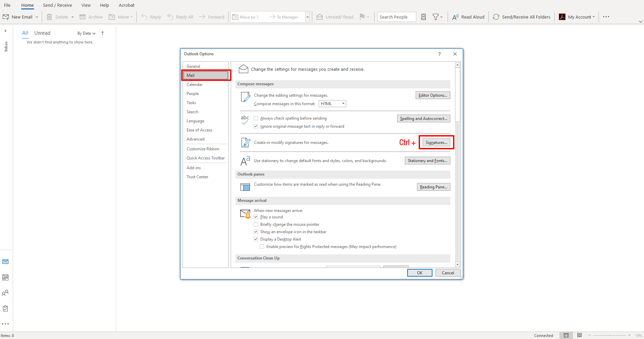Screen dimensions: 644x339
Task: Click the zoom slider in status bar
Action: point(609,335)
